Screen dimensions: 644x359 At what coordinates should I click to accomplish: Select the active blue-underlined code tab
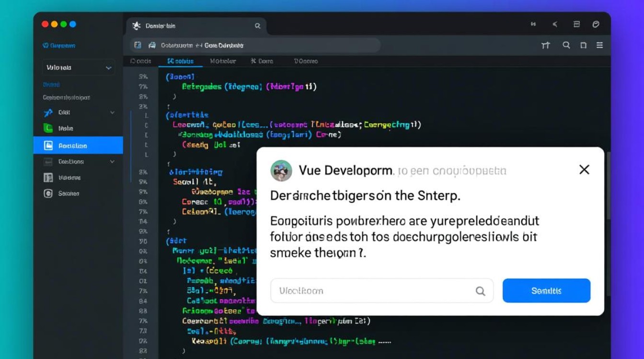(180, 61)
